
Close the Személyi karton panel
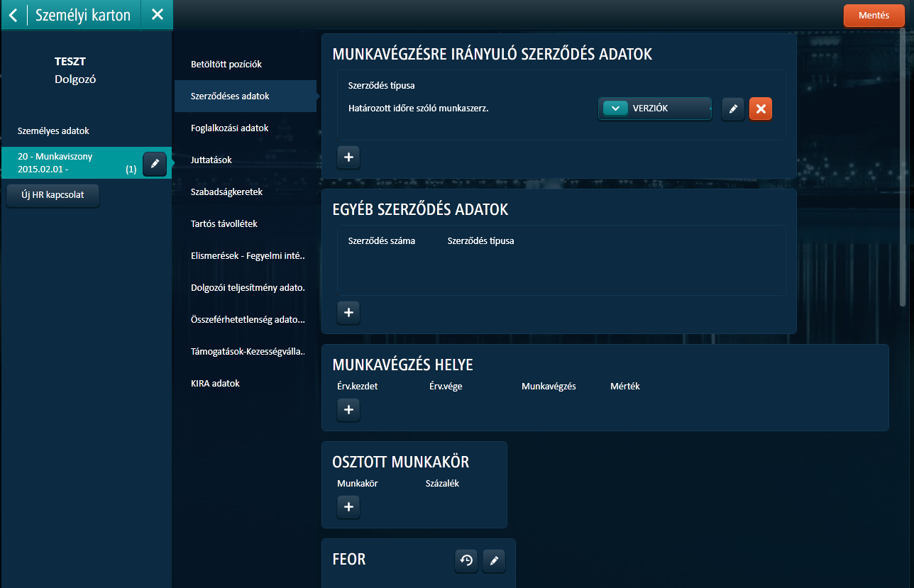[158, 14]
